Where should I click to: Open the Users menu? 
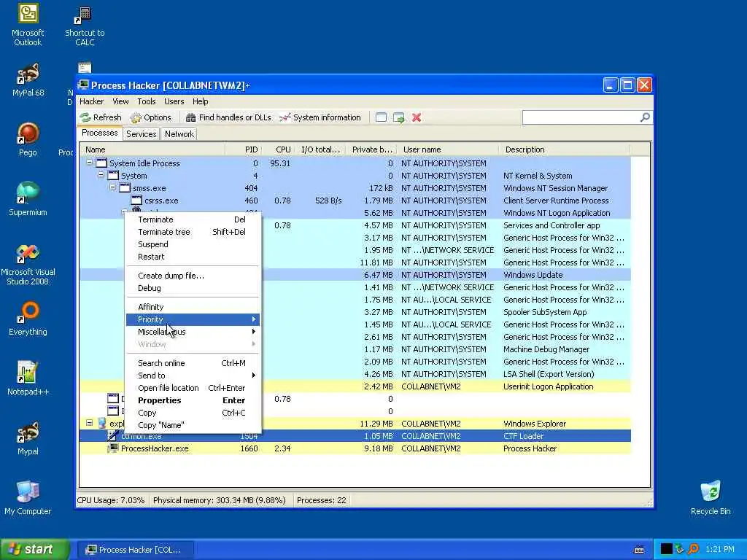(x=174, y=101)
